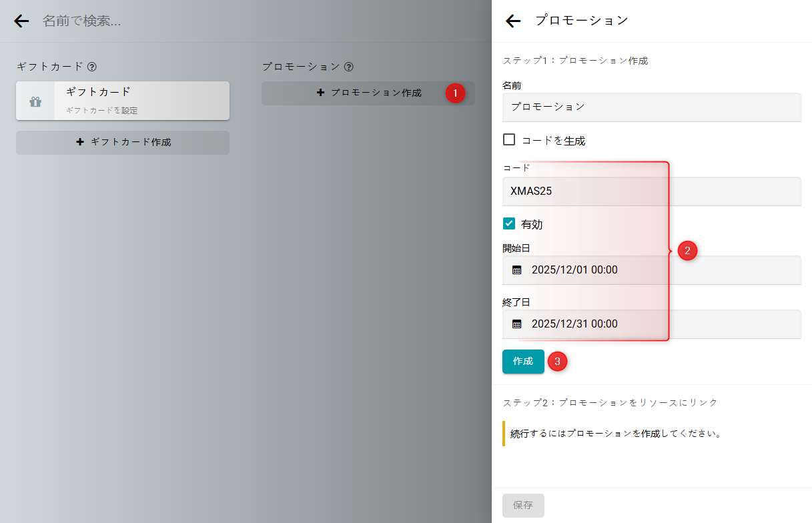
Task: Click the plus icon on ギフトカード作成
Action: click(x=80, y=142)
